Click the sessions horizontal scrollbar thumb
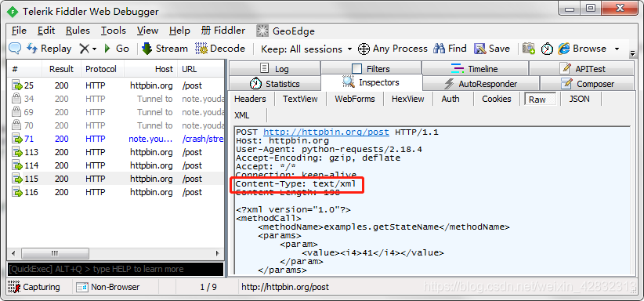644x301 pixels. click(x=55, y=253)
